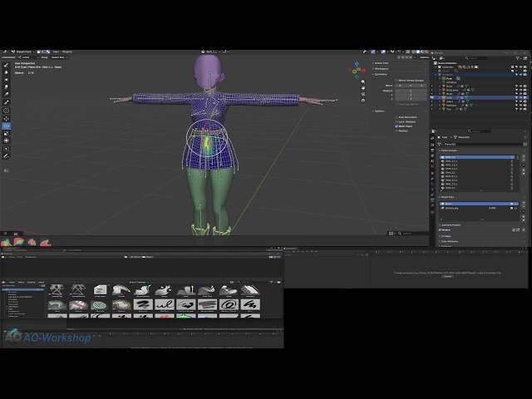Select Necklace object in outliner
The width and height of the screenshot is (532, 399).
tap(451, 106)
